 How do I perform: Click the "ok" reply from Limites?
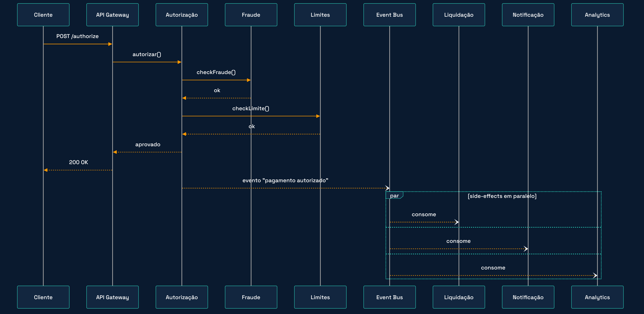coord(252,126)
